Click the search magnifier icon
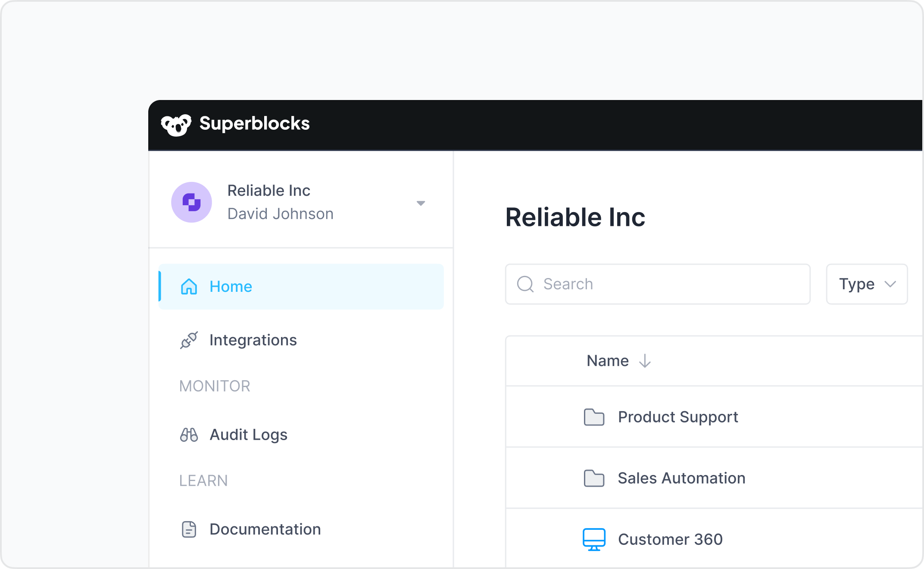Viewport: 924px width, 569px height. 525,284
